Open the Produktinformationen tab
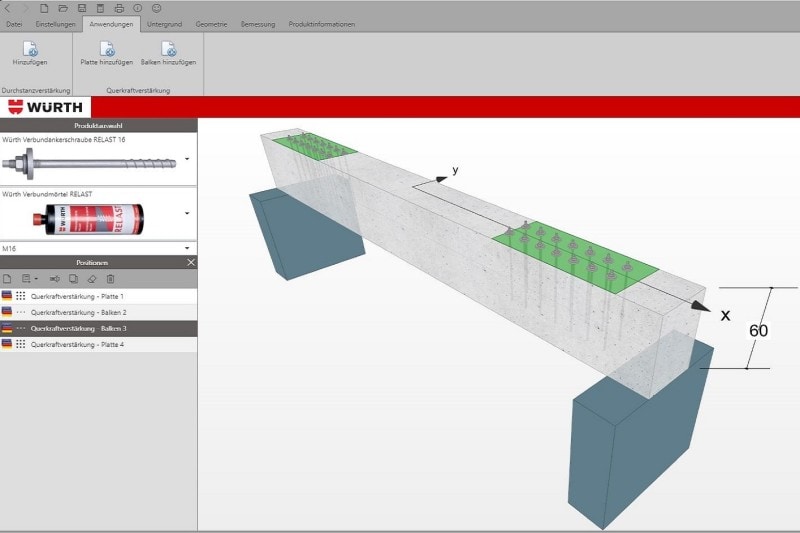This screenshot has height=533, width=800. tap(322, 24)
